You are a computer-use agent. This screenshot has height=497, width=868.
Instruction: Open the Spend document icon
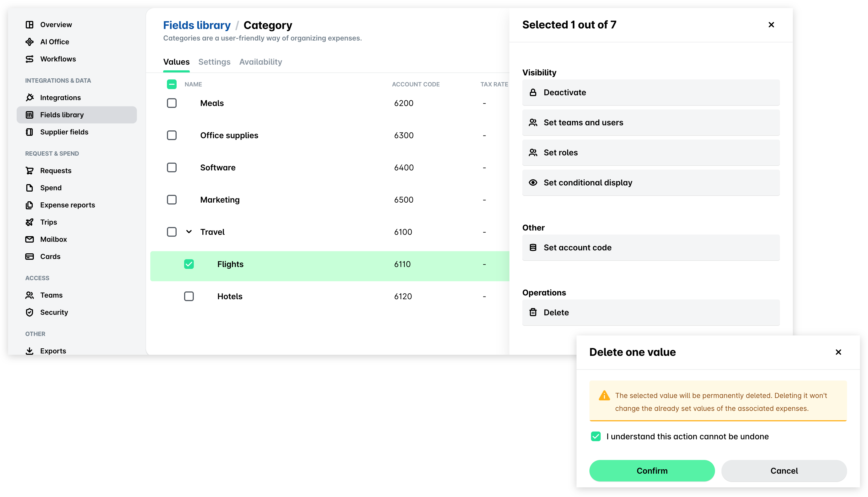tap(30, 188)
